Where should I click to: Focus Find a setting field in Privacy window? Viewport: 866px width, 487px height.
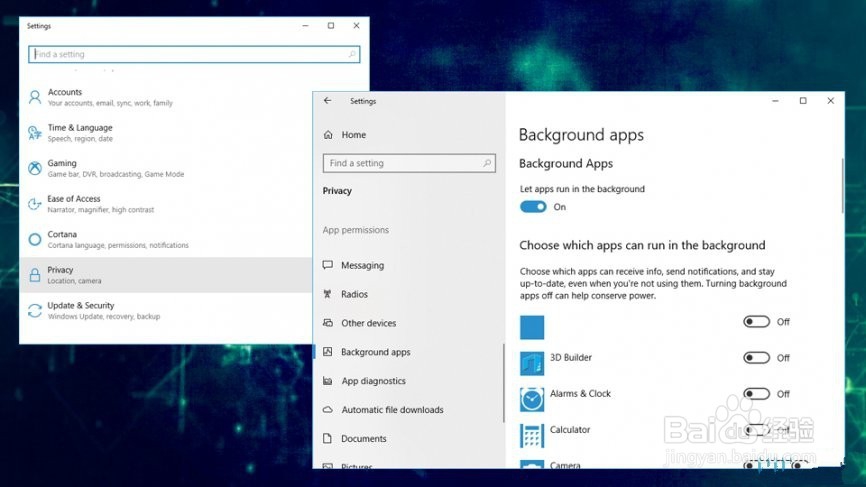[409, 163]
